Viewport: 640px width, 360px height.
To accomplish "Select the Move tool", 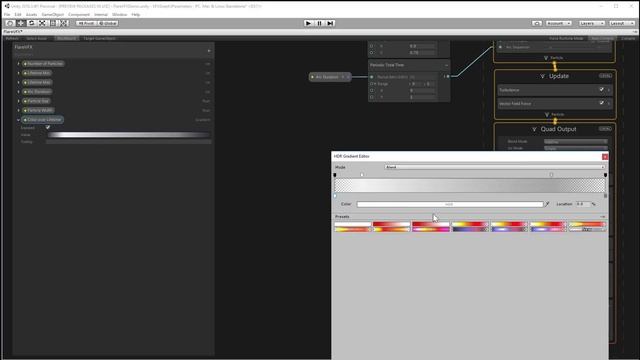I will (21, 23).
